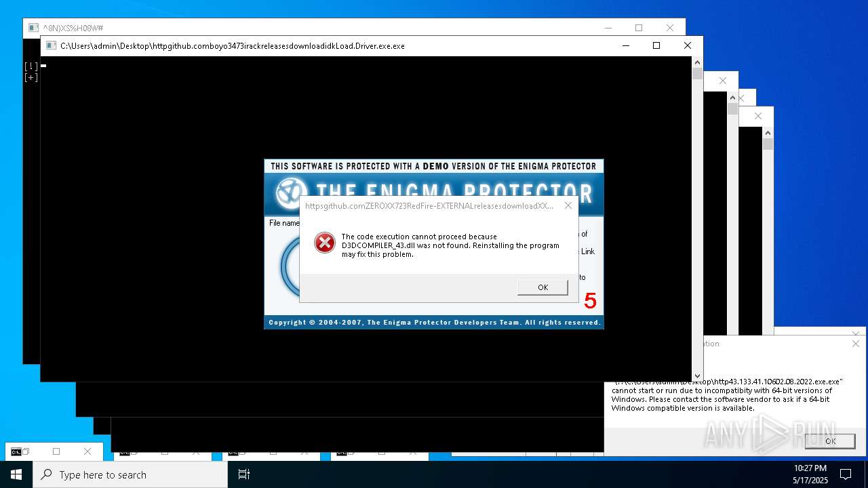
Task: Close the Load.Driver.exe console window
Action: pos(688,45)
